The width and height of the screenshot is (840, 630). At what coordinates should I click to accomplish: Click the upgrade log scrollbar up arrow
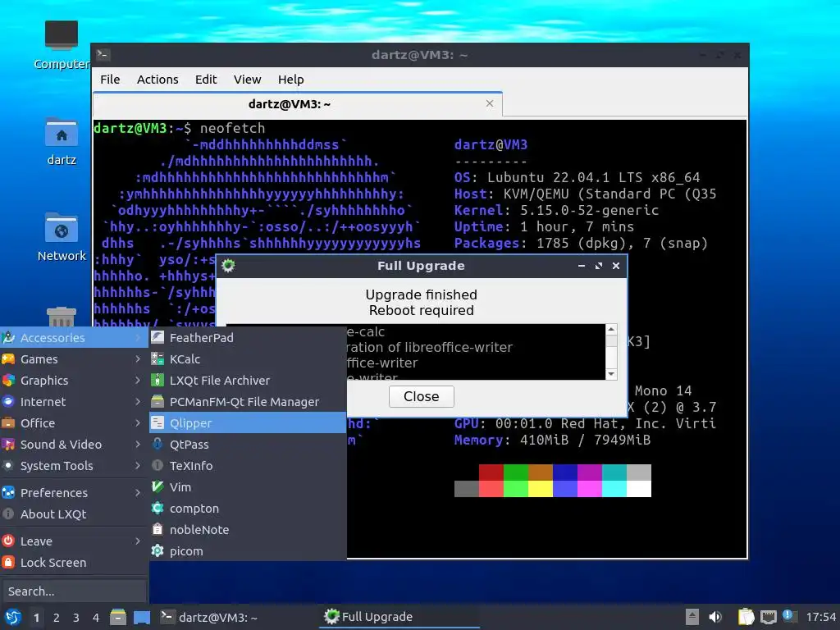(611, 329)
